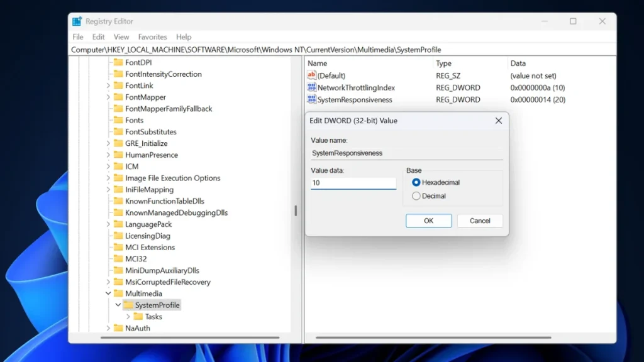Click the tree pane horizontal scrollbar

(190, 337)
